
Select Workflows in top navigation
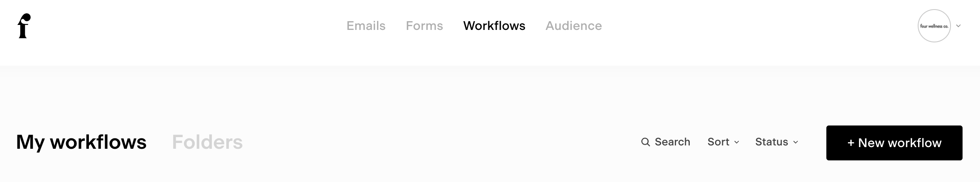tap(494, 26)
